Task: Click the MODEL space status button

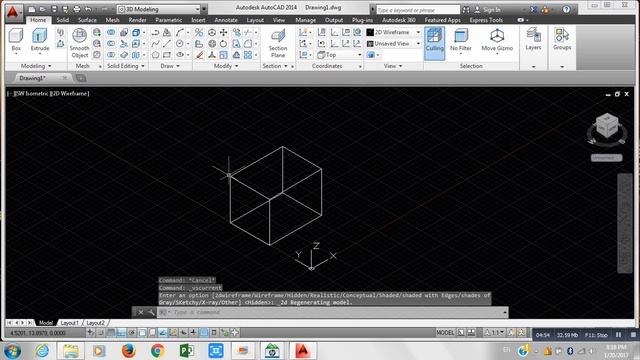Action: coord(445,333)
